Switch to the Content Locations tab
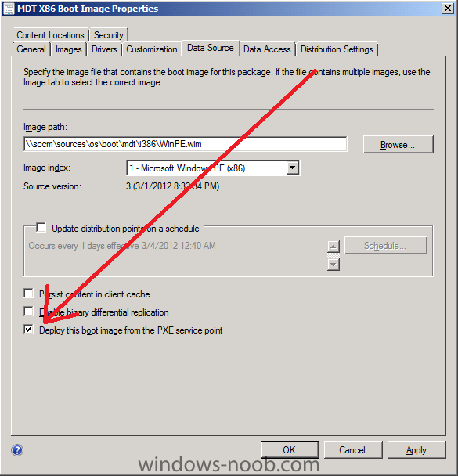The image size is (458, 476). click(x=50, y=35)
